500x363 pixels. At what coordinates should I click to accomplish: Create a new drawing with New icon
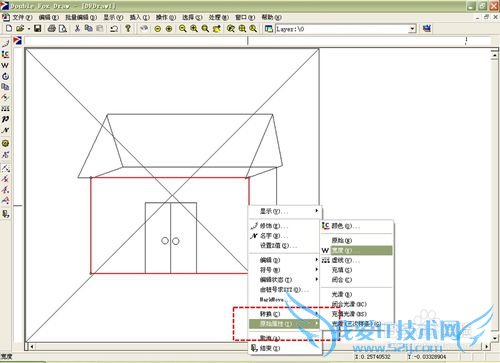click(x=9, y=29)
